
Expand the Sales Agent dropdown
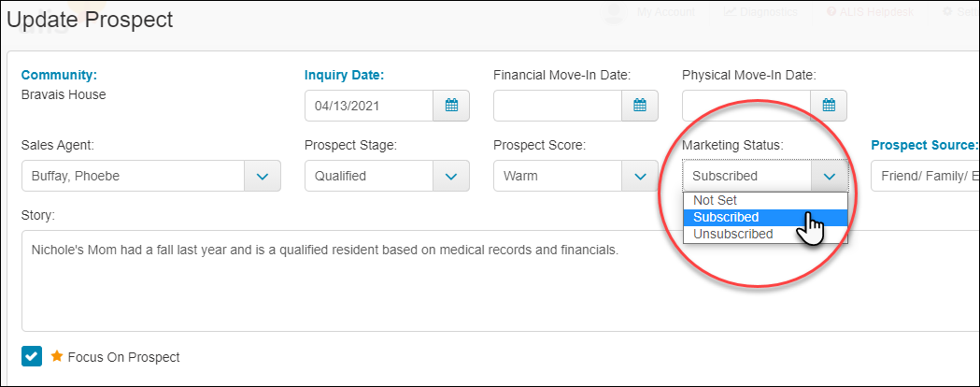pos(263,176)
